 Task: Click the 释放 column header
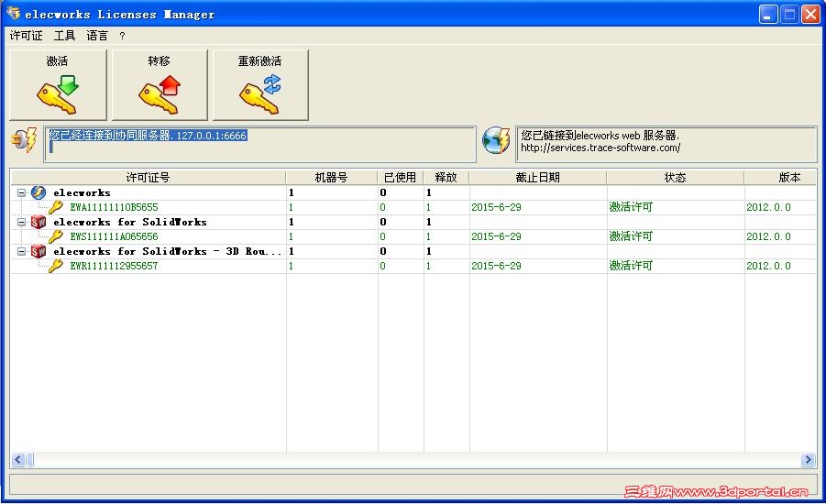(x=446, y=178)
